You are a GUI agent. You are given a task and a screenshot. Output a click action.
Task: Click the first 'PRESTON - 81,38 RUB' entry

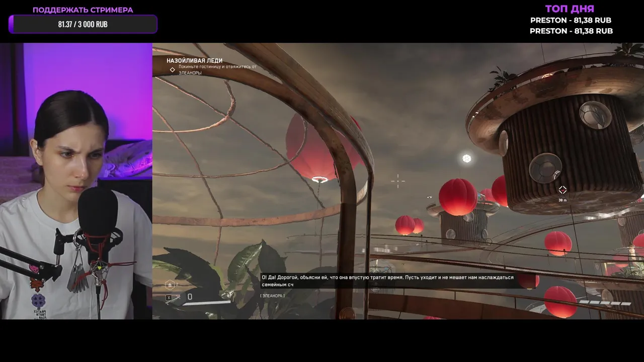571,21
